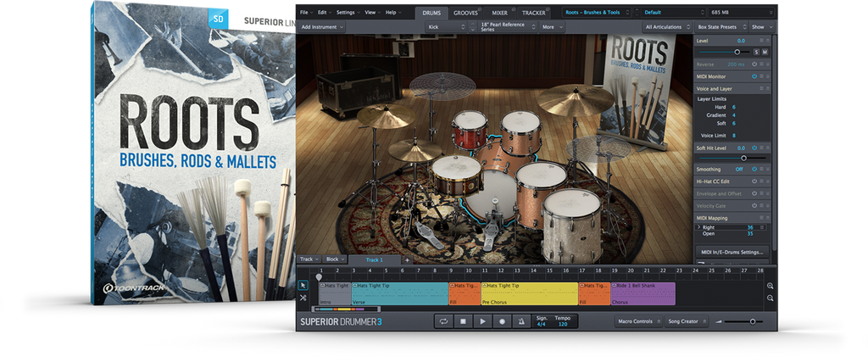This screenshot has height=357, width=868.
Task: Click the Mute M button under Level
Action: (x=765, y=52)
